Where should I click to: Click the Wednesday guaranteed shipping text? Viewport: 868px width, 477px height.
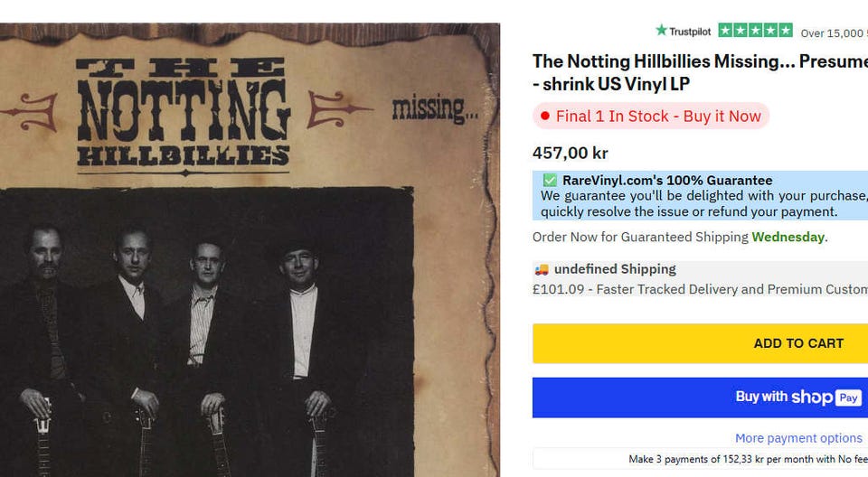[788, 237]
